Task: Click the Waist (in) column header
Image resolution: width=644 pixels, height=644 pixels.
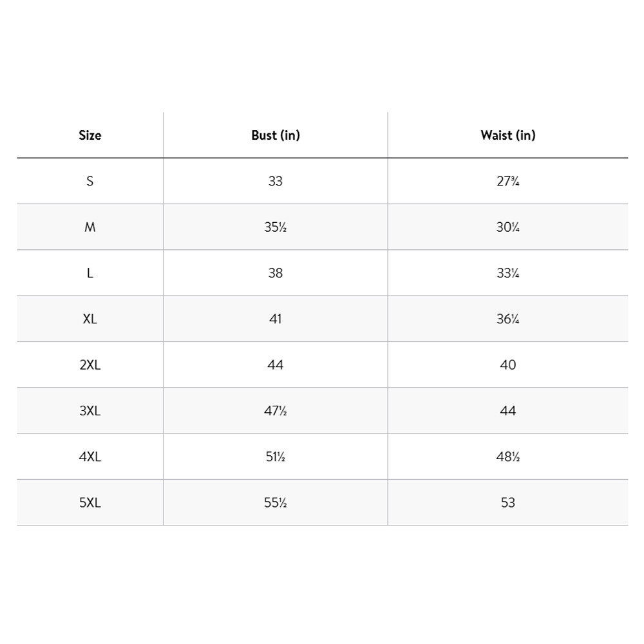Action: 507,135
